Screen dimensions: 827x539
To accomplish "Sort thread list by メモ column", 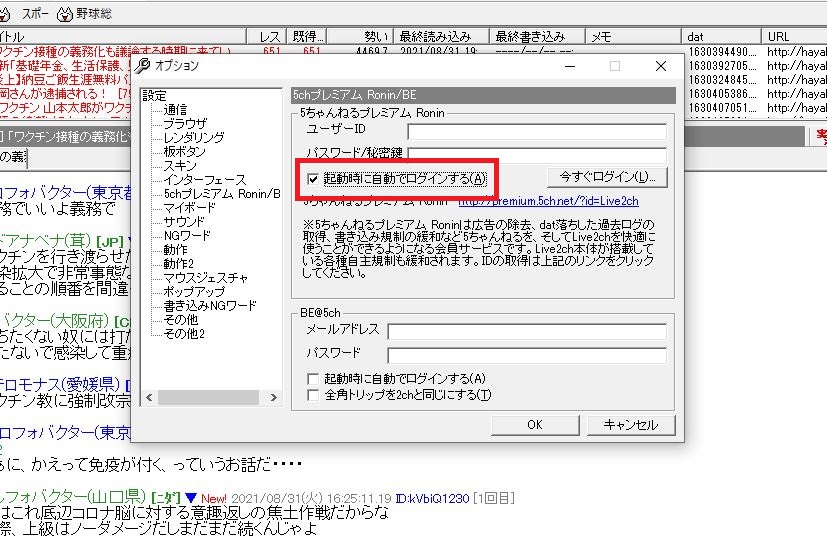I will pyautogui.click(x=633, y=37).
